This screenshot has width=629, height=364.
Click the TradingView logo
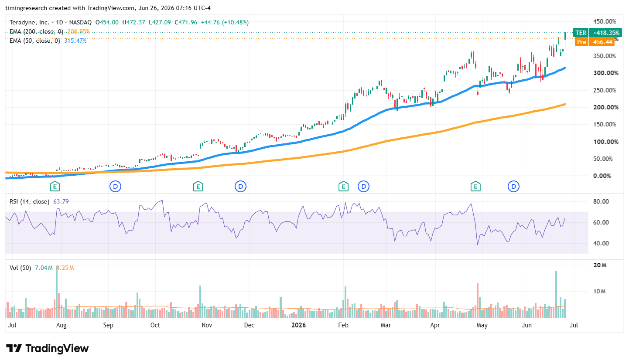coord(48,348)
